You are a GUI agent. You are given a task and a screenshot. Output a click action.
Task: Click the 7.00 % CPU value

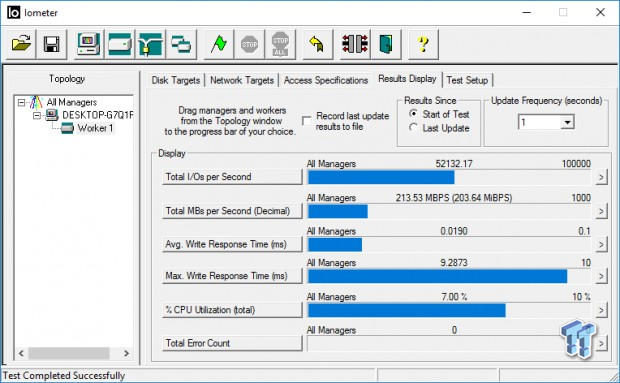pyautogui.click(x=454, y=297)
